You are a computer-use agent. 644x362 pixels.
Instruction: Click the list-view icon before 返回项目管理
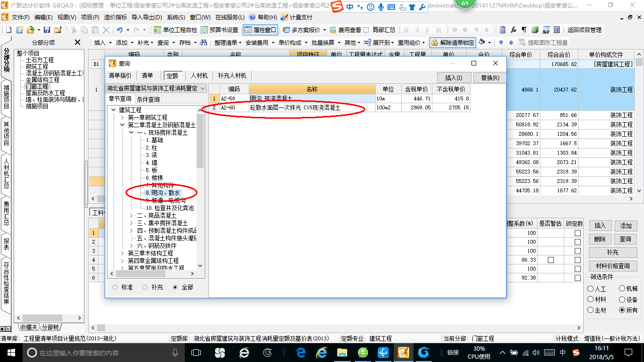pyautogui.click(x=557, y=30)
